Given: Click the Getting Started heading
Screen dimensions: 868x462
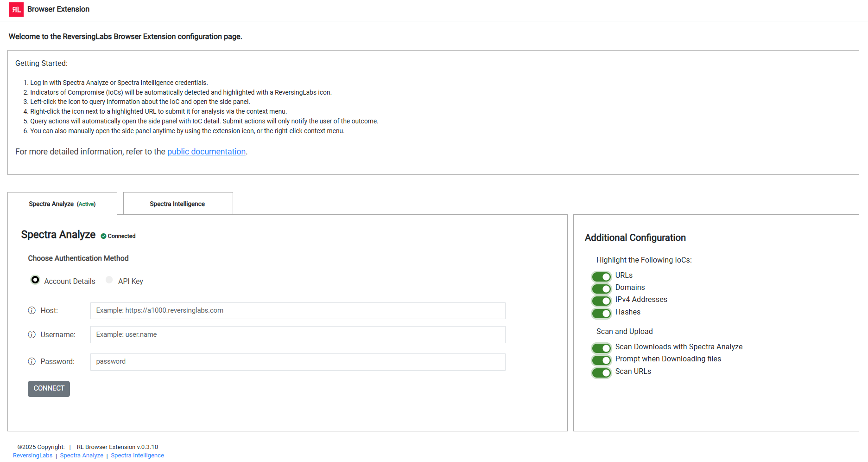Looking at the screenshot, I should point(41,64).
